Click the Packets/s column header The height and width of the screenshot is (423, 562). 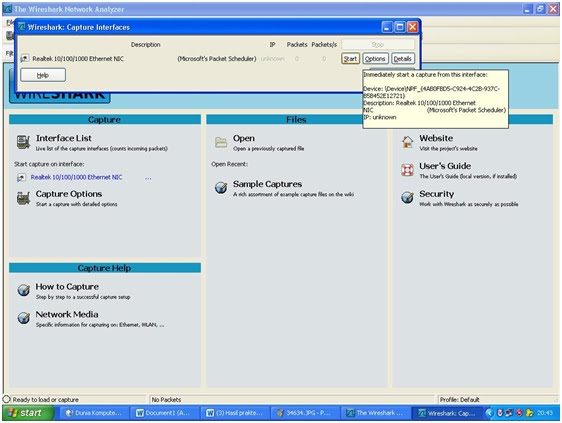[x=324, y=44]
